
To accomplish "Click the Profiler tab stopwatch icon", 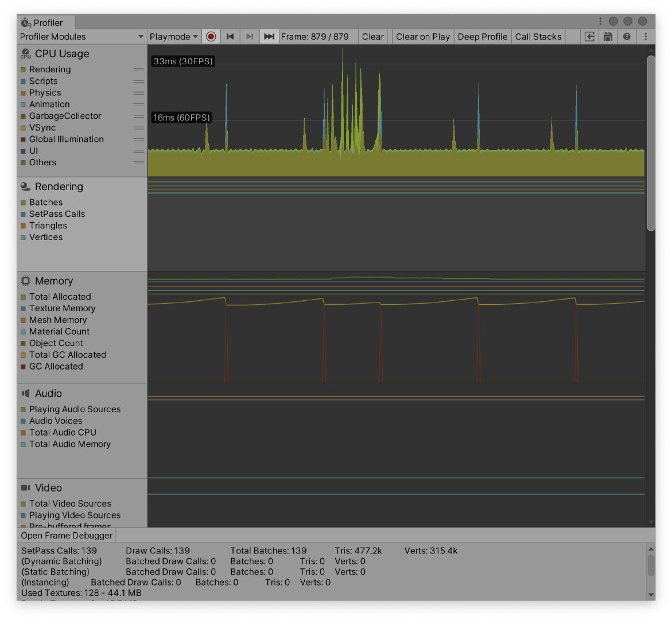I will tap(26, 22).
